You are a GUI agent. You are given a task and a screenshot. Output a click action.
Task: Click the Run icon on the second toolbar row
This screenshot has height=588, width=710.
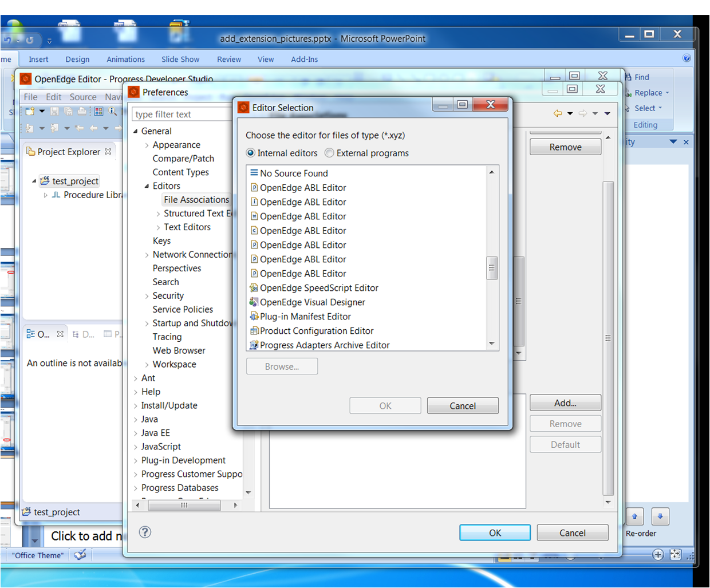coord(30,127)
